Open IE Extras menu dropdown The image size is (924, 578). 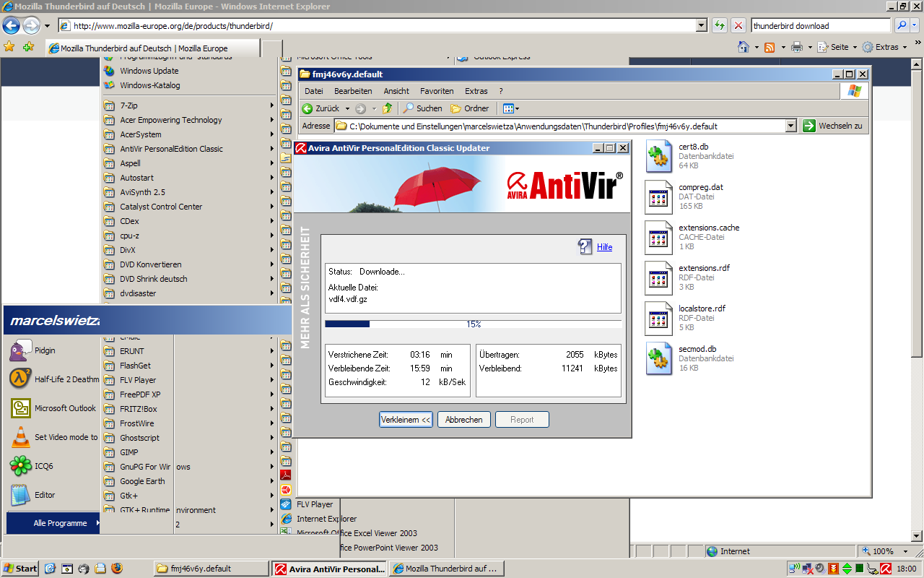tap(886, 47)
